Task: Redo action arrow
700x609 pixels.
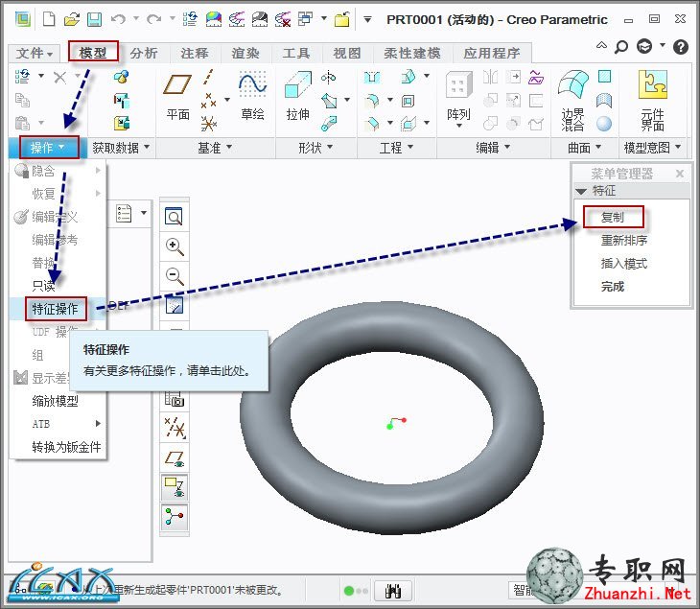Action: tap(154, 19)
